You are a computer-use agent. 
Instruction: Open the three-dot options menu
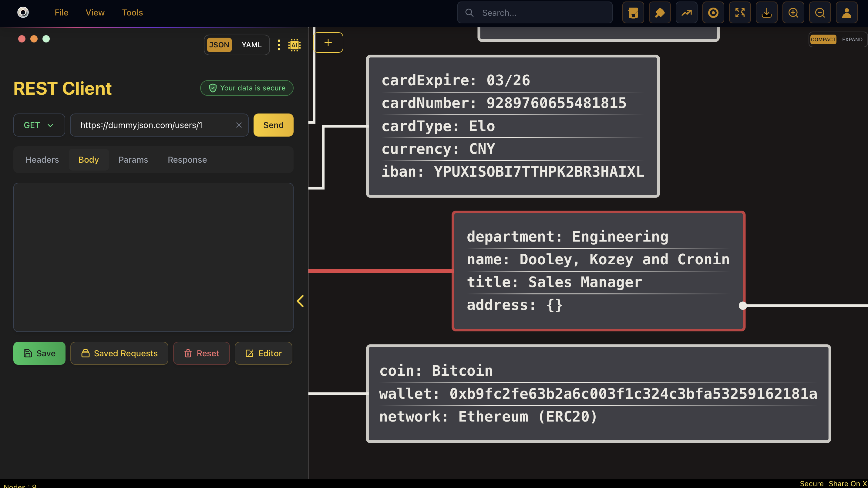279,45
